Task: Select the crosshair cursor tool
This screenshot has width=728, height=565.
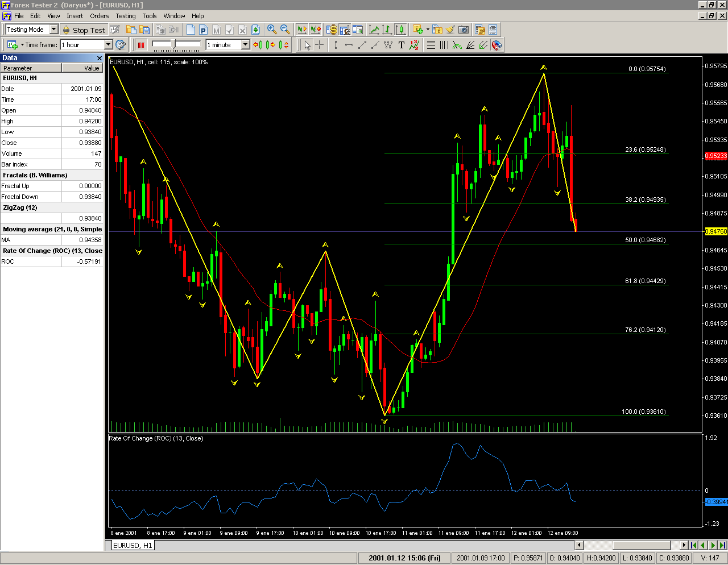Action: click(x=320, y=45)
